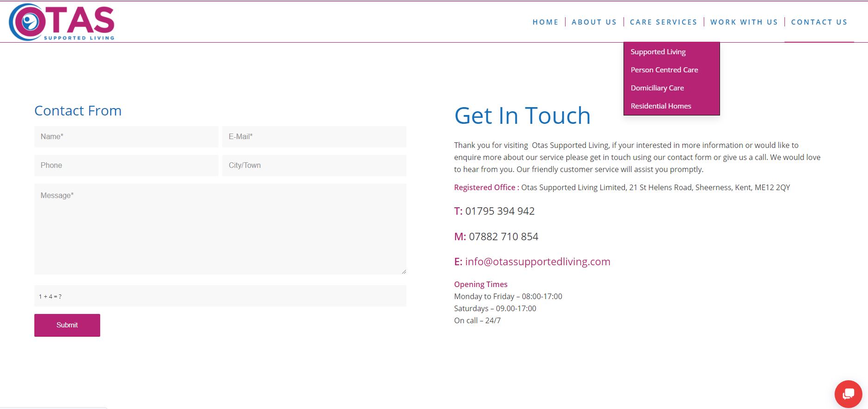Screen dimensions: 868x409
Task: Click the info@otassupportedliving.com email link
Action: (537, 262)
